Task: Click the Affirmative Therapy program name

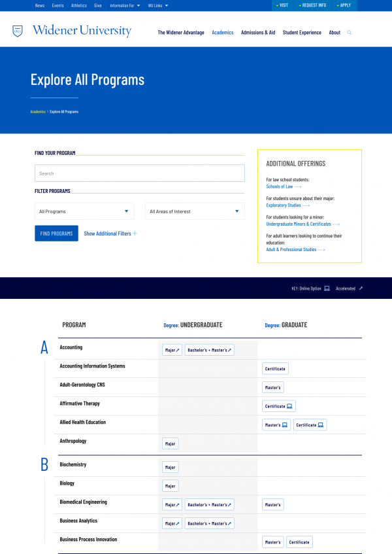Action: pos(80,404)
